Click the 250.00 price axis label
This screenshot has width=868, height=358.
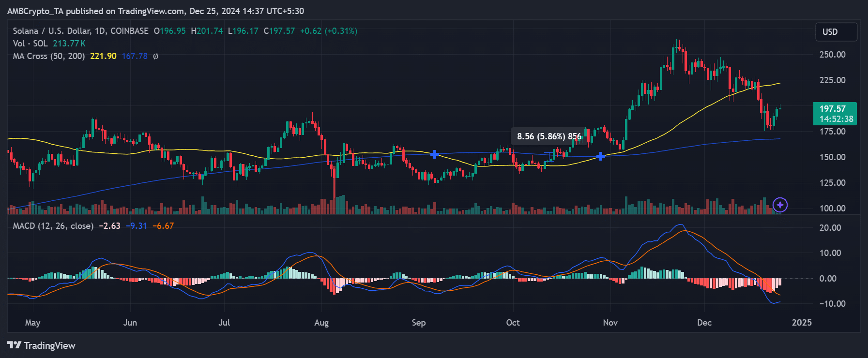[x=832, y=55]
